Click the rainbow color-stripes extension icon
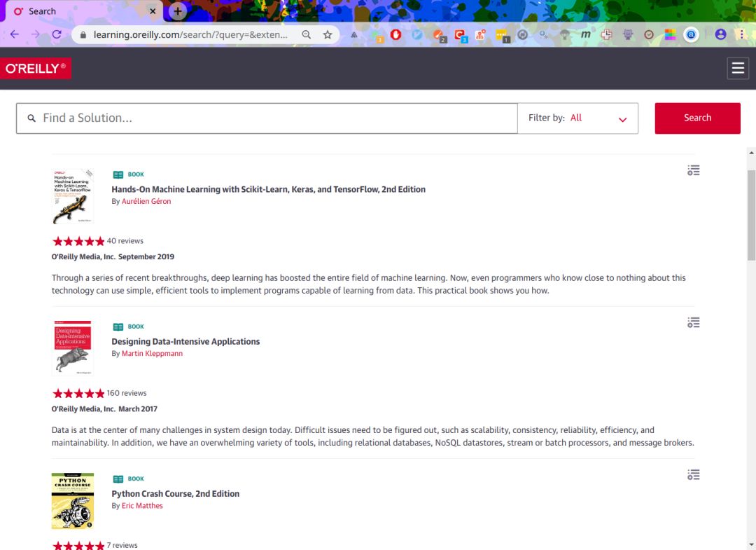The height and width of the screenshot is (550, 756). click(x=670, y=34)
